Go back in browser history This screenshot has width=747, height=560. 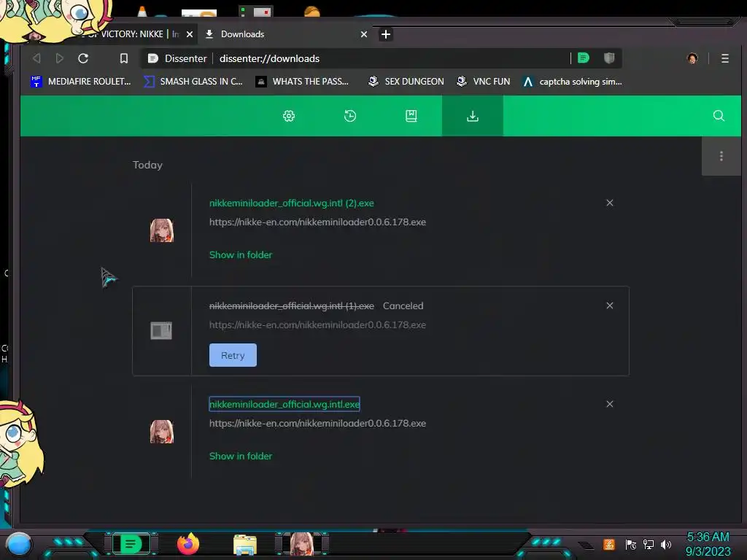[x=36, y=58]
